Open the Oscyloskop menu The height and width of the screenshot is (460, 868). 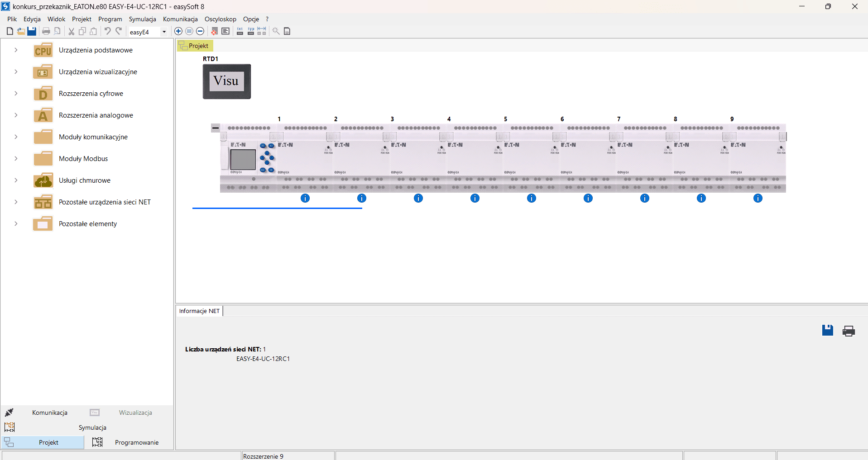click(220, 19)
